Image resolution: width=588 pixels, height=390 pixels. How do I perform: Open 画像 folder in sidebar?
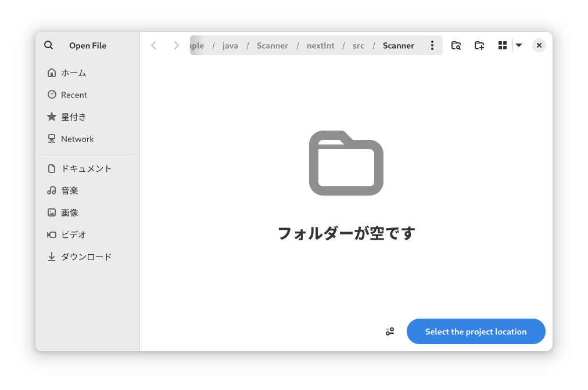click(88, 213)
